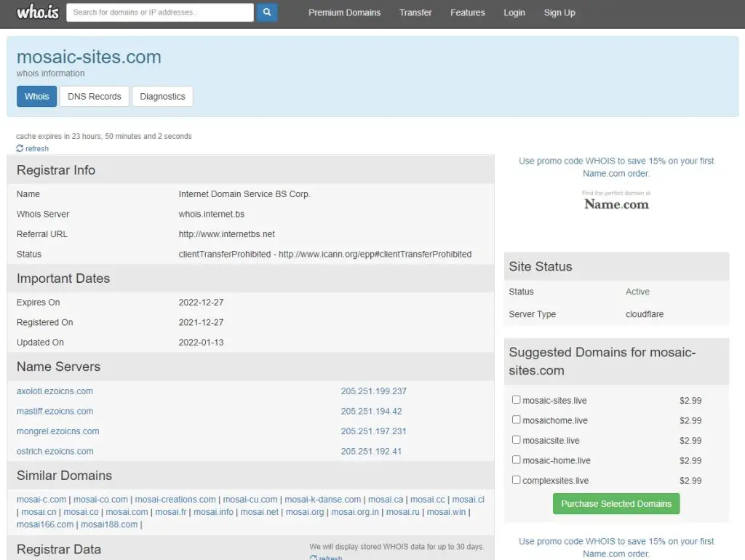Open similar domain mosai.co
745x560 pixels.
[x=81, y=511]
